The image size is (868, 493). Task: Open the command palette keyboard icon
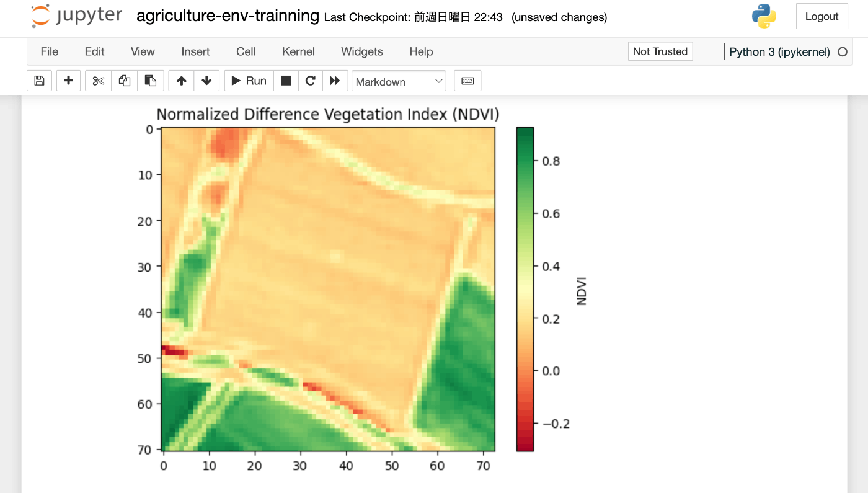467,81
